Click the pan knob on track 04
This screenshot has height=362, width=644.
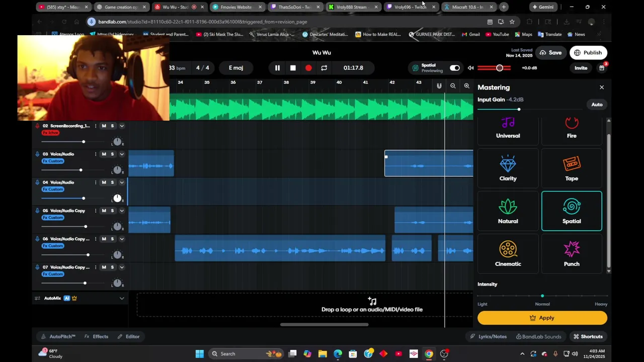point(117,198)
